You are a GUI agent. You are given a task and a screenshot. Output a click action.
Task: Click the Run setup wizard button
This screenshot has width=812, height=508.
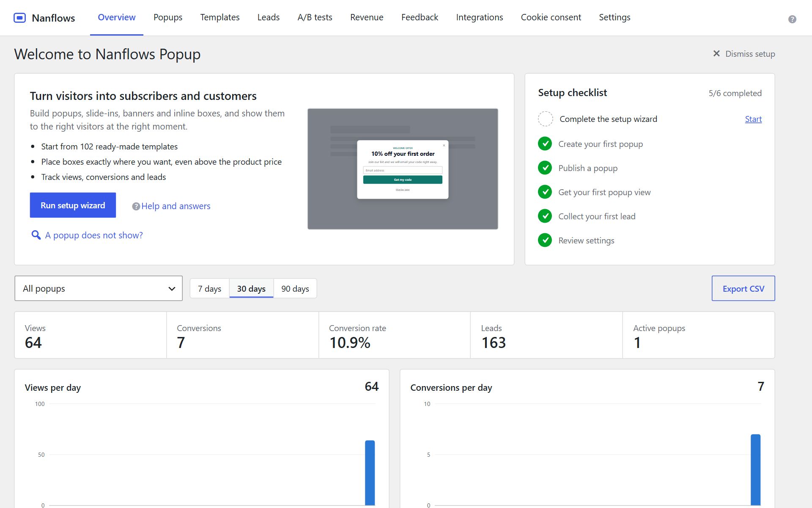tap(73, 205)
